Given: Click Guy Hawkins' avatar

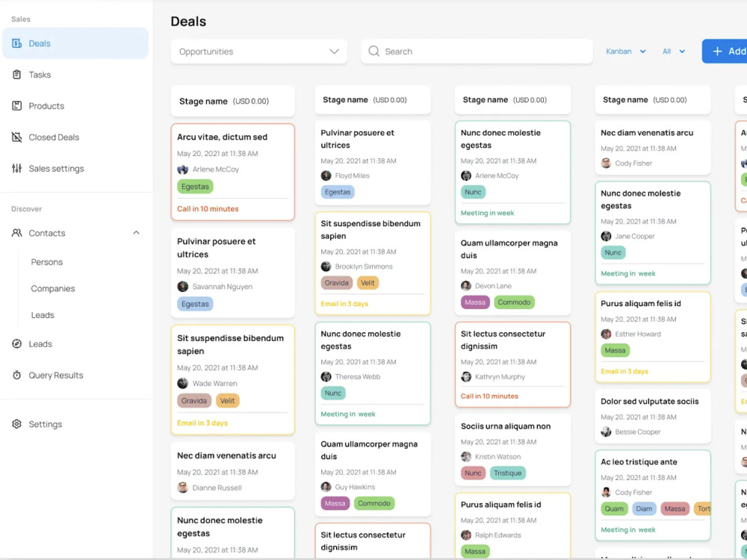Looking at the screenshot, I should [326, 487].
